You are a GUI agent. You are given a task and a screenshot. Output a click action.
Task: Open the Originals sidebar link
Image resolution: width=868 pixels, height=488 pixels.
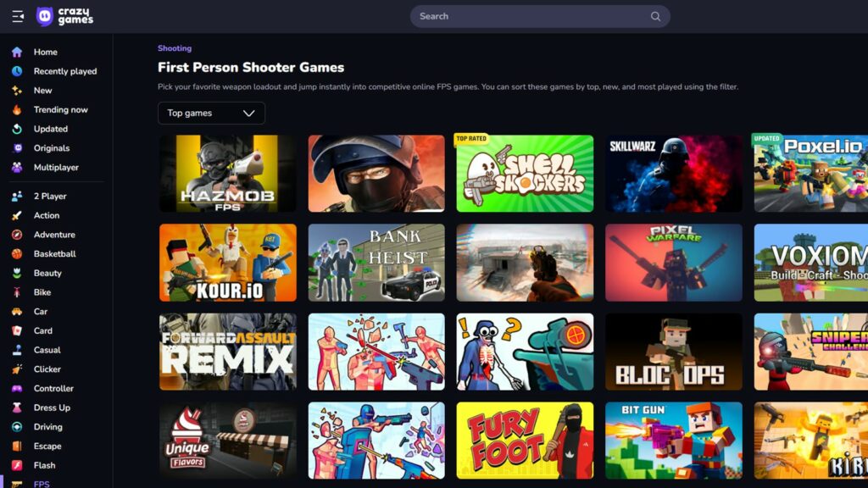(52, 148)
